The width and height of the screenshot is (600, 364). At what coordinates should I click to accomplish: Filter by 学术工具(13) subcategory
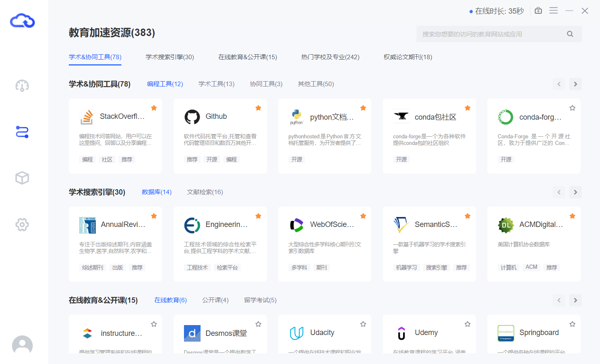click(x=216, y=84)
